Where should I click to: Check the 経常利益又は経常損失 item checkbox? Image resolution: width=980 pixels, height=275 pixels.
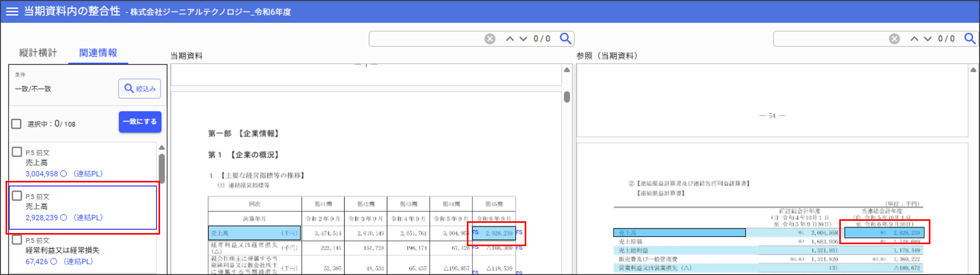tap(17, 240)
